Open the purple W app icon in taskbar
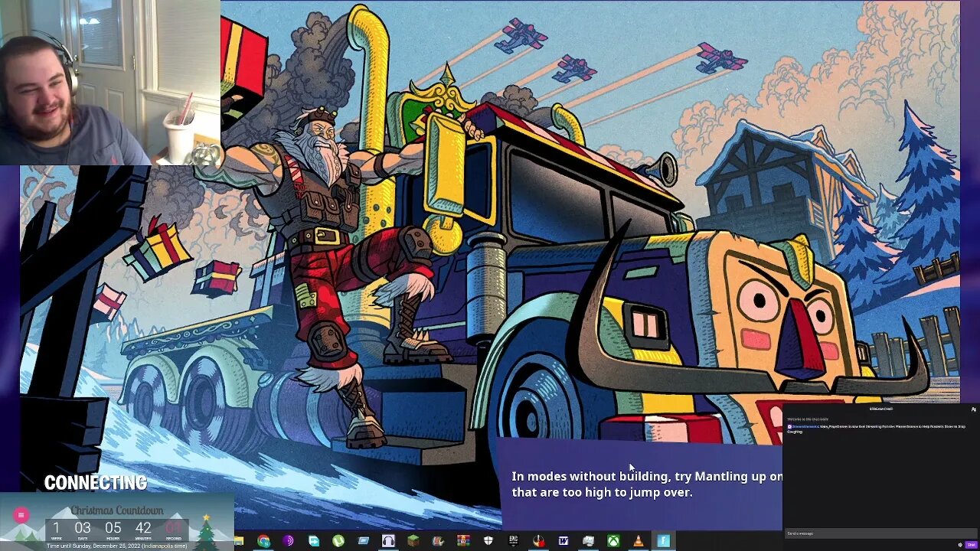980x551 pixels. click(x=563, y=541)
